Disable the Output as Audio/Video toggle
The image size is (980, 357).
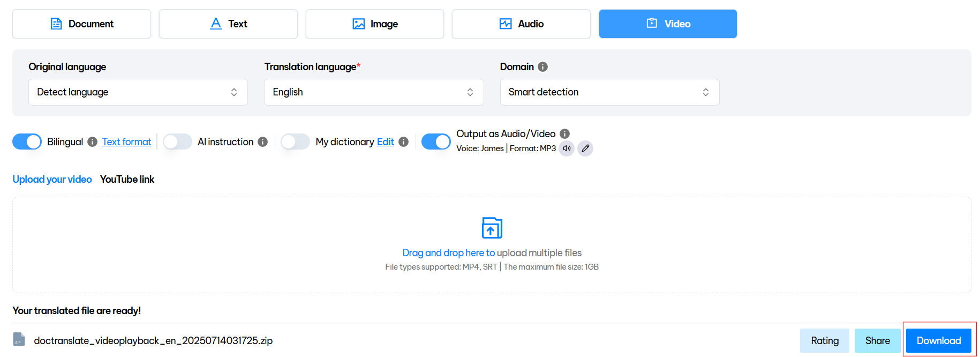pos(436,142)
